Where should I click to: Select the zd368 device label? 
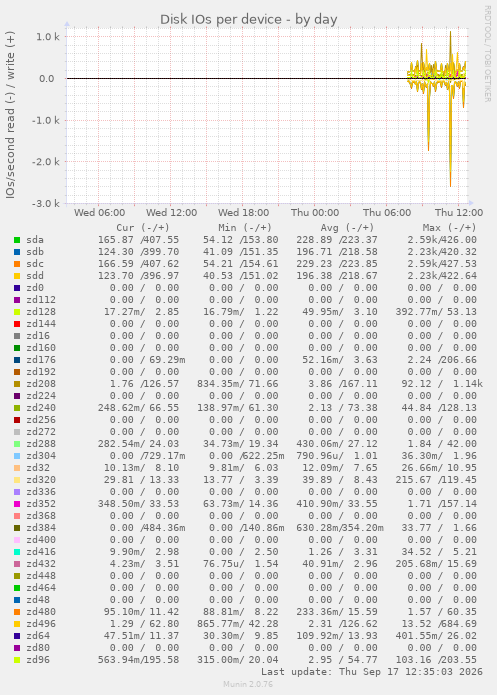(x=41, y=516)
